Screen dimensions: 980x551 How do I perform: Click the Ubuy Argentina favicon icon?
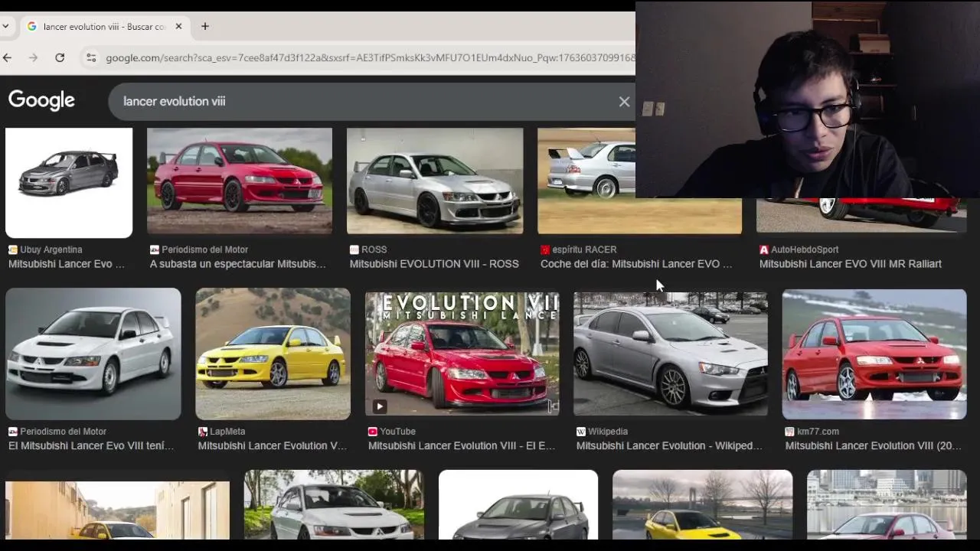13,249
